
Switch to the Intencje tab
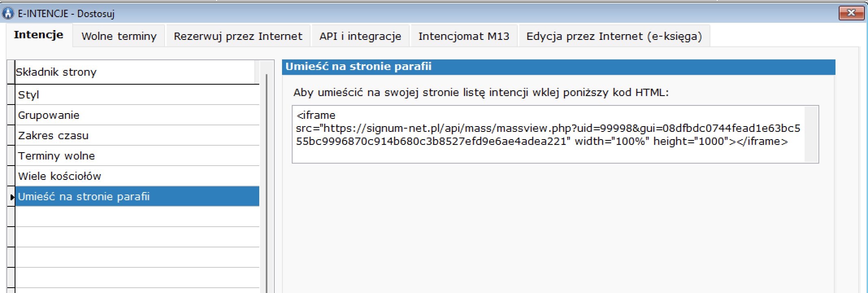coord(39,35)
